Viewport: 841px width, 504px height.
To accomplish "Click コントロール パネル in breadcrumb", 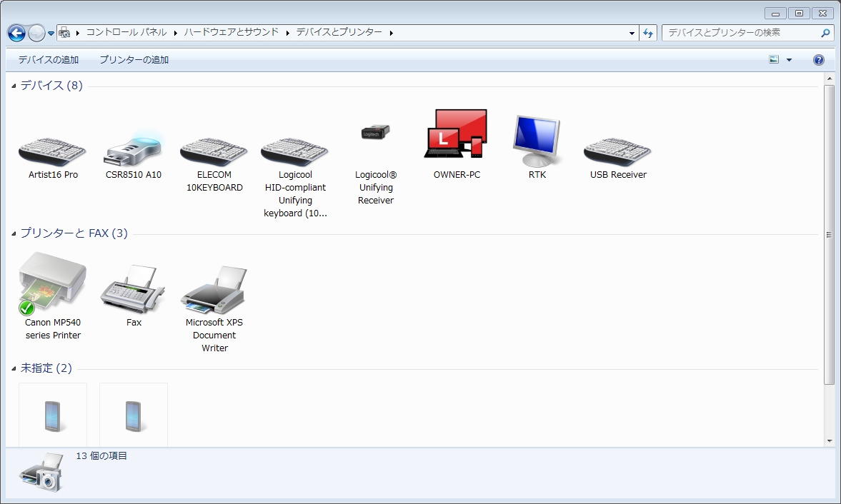I will [x=126, y=32].
